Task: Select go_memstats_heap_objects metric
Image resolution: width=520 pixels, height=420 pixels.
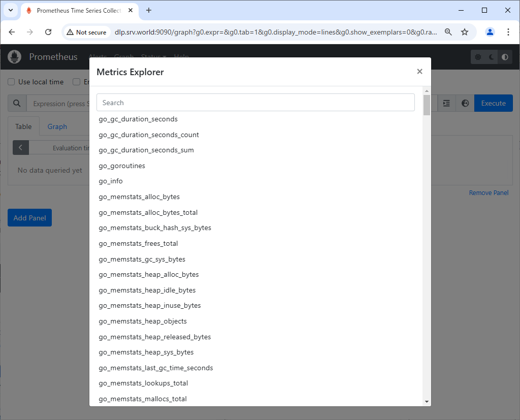Action: tap(143, 321)
